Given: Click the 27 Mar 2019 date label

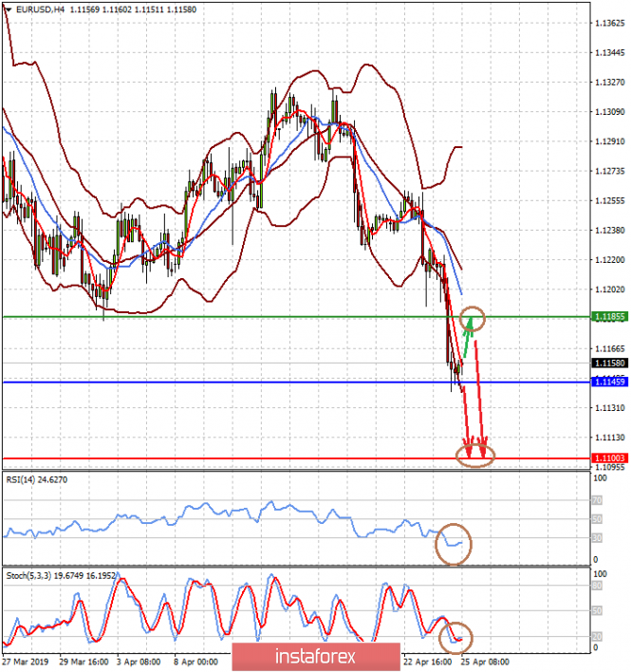Looking at the screenshot, I should [x=26, y=663].
